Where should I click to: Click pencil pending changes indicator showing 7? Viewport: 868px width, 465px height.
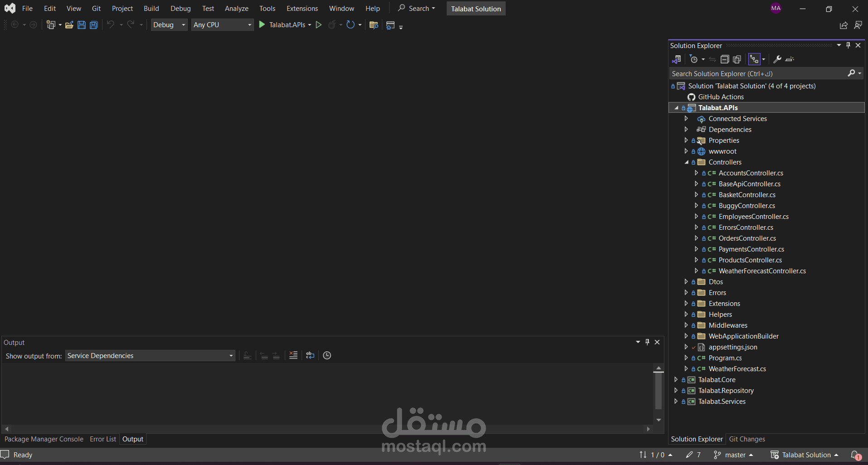click(x=693, y=455)
